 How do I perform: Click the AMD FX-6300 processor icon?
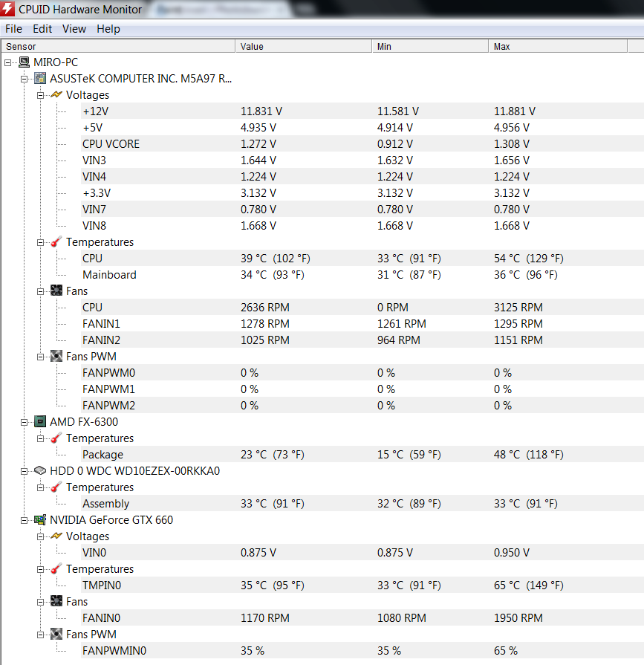pyautogui.click(x=41, y=422)
